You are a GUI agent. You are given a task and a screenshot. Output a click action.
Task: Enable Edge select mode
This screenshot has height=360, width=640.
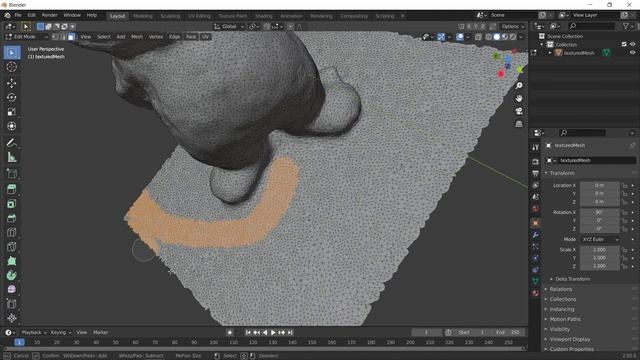tap(63, 37)
